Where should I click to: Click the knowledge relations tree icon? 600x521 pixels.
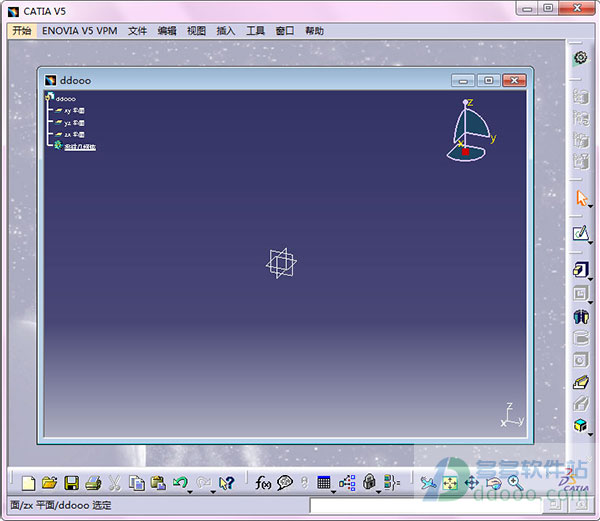(347, 483)
